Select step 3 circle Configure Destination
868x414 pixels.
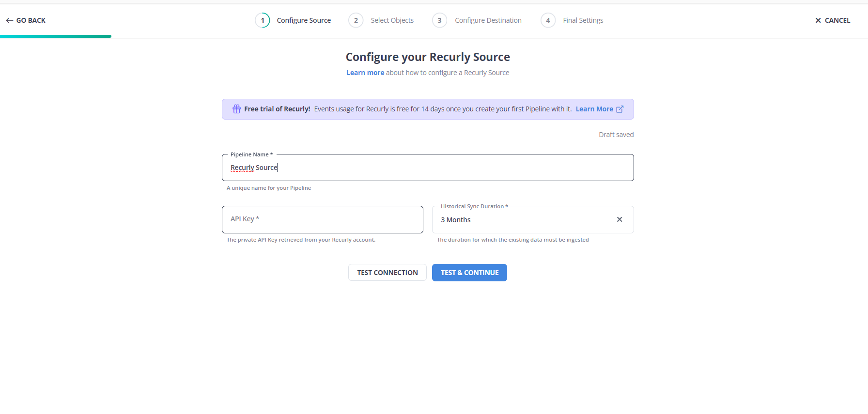click(439, 20)
